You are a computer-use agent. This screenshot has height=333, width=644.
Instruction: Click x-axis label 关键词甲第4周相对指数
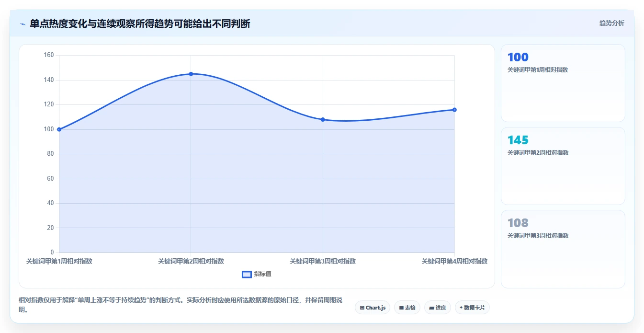[x=454, y=261]
